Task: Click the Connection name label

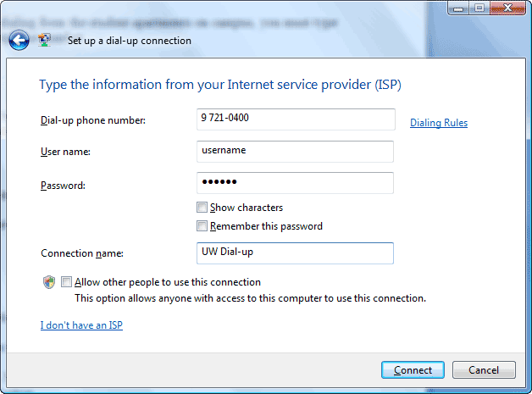Action: [x=82, y=253]
